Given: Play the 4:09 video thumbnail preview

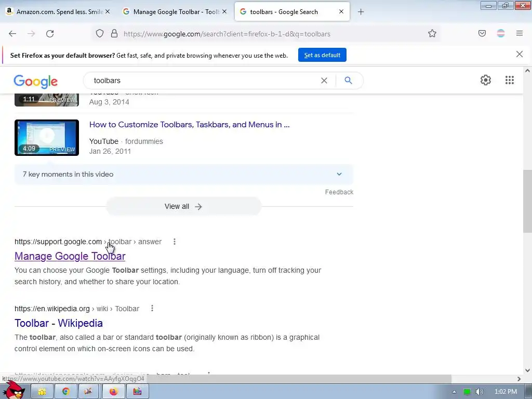Looking at the screenshot, I should click(x=47, y=138).
